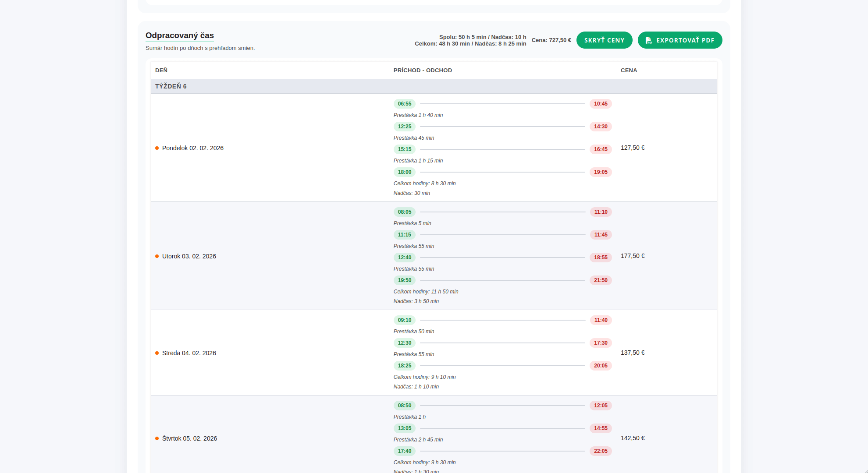This screenshot has width=868, height=473.
Task: Click orange dot beside Streda 04. 02. 2026
Action: pyautogui.click(x=157, y=353)
